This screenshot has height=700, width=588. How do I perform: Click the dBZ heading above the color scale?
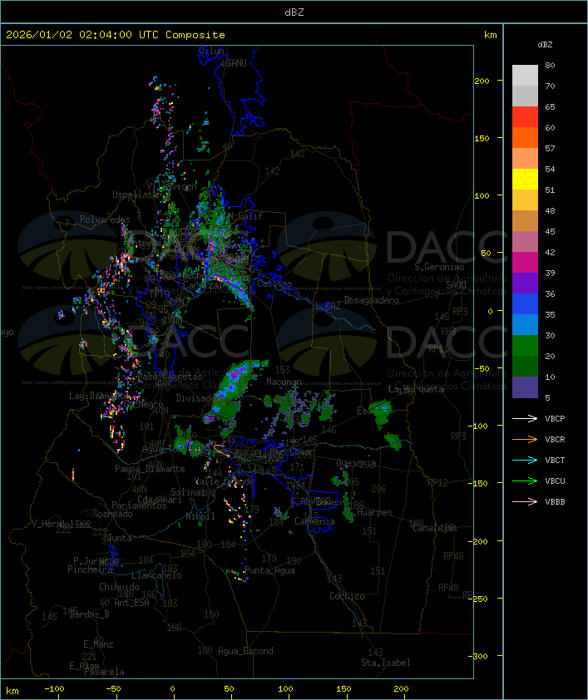pos(545,45)
